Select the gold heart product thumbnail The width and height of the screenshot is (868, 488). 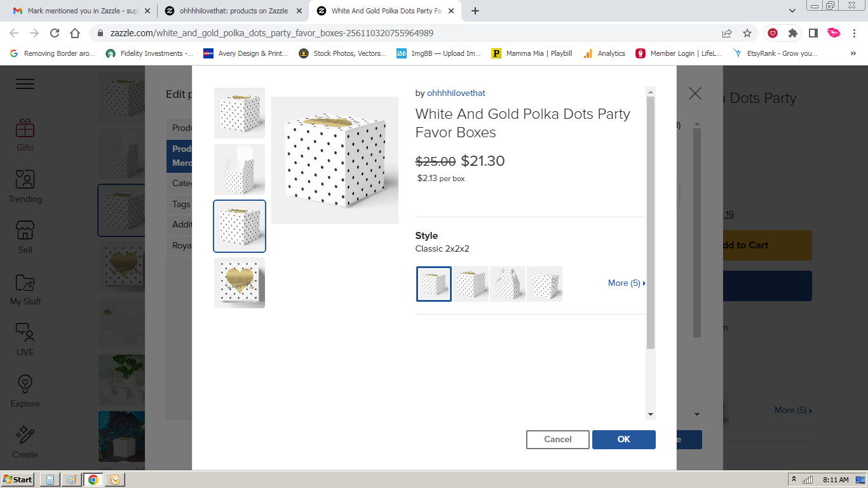click(x=240, y=283)
